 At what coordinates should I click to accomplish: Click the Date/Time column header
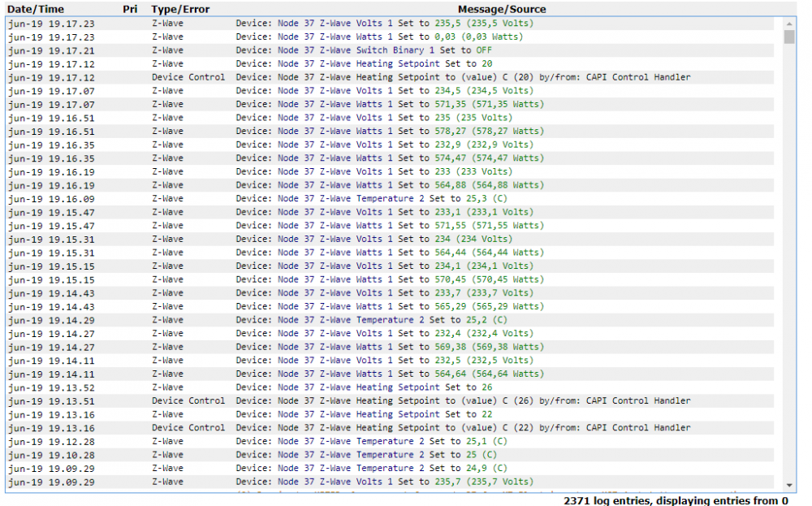[36, 9]
